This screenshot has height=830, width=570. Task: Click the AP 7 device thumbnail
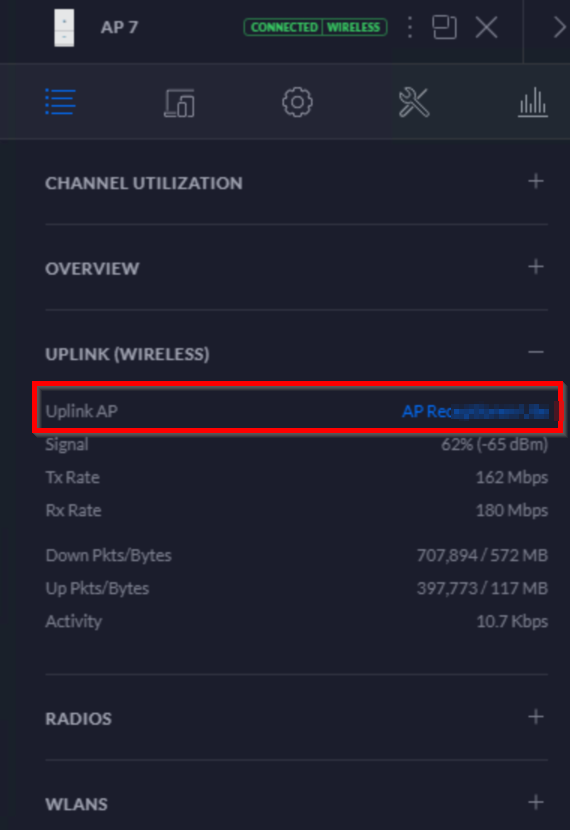click(x=64, y=28)
